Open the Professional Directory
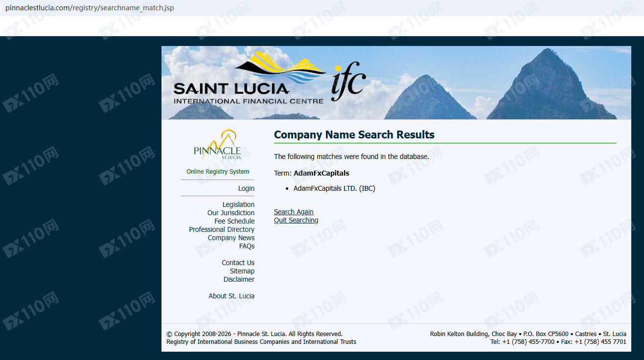This screenshot has width=644, height=360. [x=222, y=229]
